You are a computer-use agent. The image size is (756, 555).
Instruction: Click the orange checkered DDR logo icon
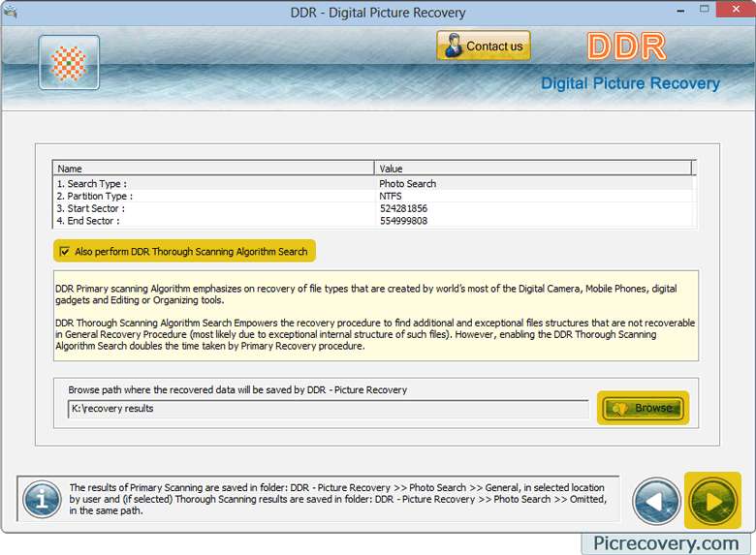tap(69, 63)
